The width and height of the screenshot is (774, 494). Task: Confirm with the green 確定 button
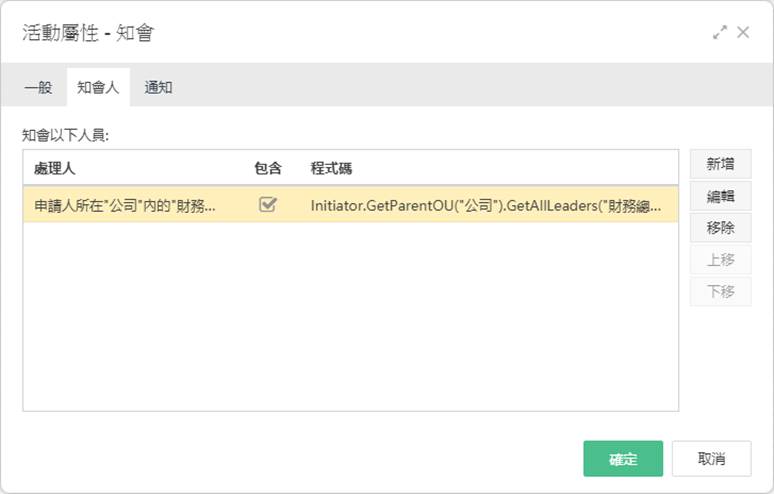tap(623, 458)
